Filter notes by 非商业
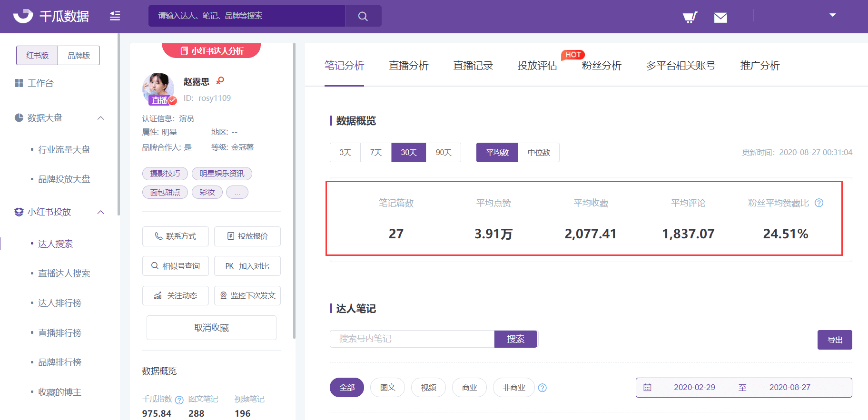 coord(514,388)
